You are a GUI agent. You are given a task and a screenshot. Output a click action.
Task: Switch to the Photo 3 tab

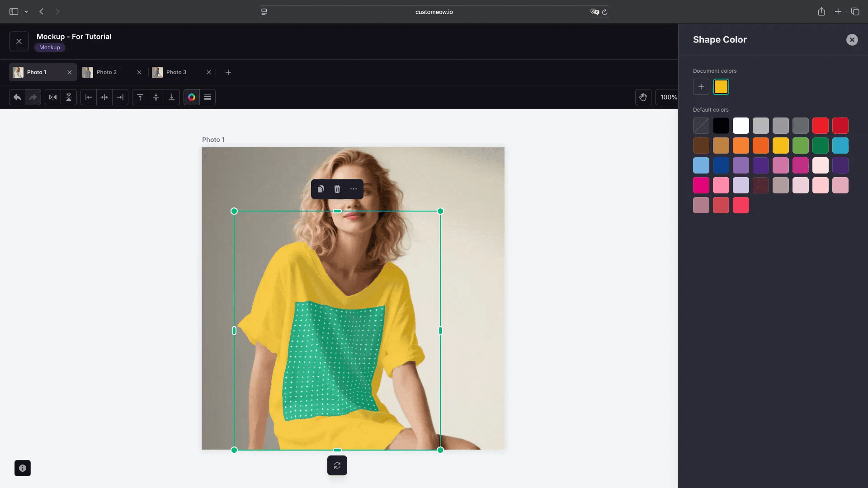pyautogui.click(x=176, y=72)
